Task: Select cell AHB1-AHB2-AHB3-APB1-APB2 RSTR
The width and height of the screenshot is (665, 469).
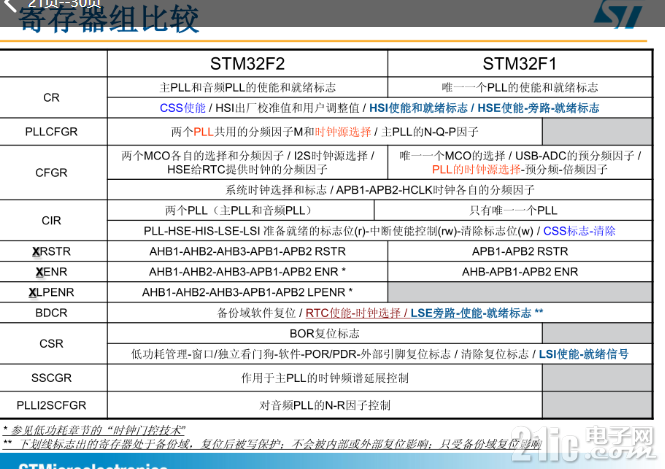Action: click(248, 251)
